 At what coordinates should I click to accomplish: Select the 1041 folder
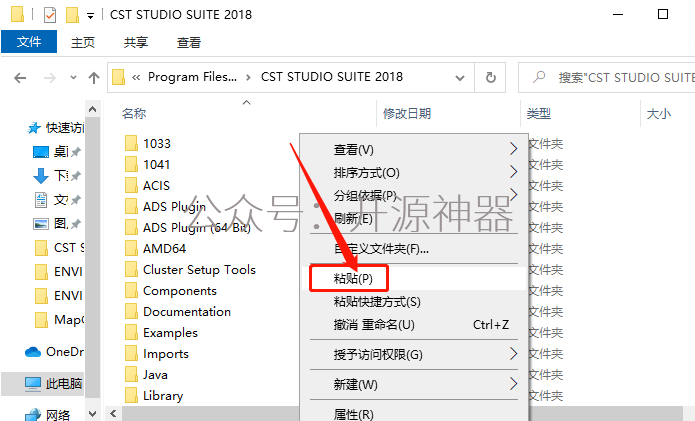coord(156,164)
